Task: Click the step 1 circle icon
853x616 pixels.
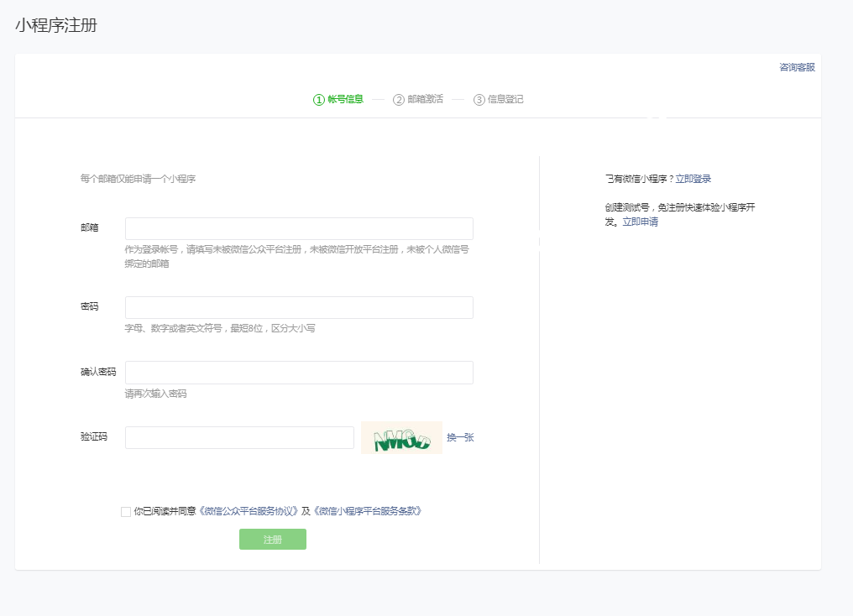Action: point(319,100)
